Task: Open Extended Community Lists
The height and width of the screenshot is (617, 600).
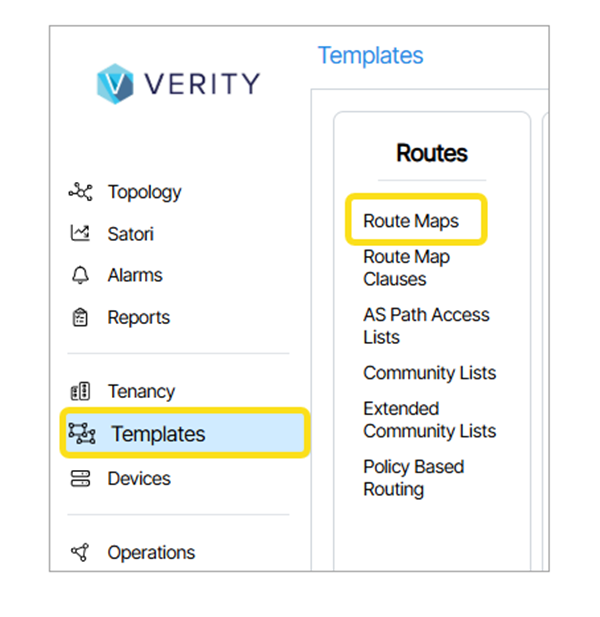Action: tap(429, 420)
